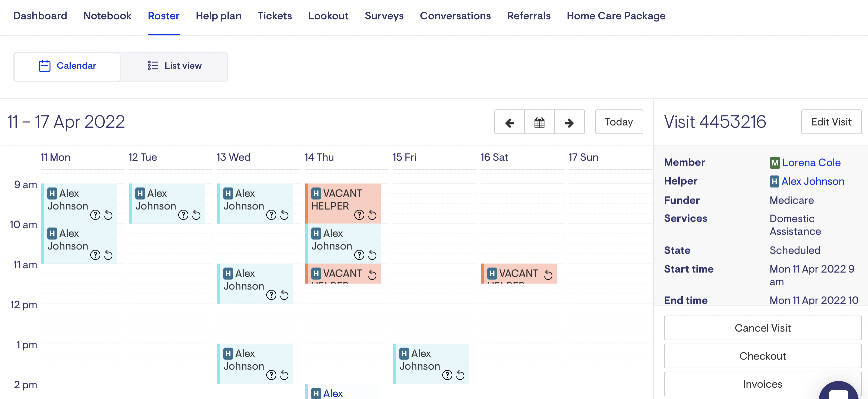Click the Edit Visit button

pyautogui.click(x=831, y=122)
